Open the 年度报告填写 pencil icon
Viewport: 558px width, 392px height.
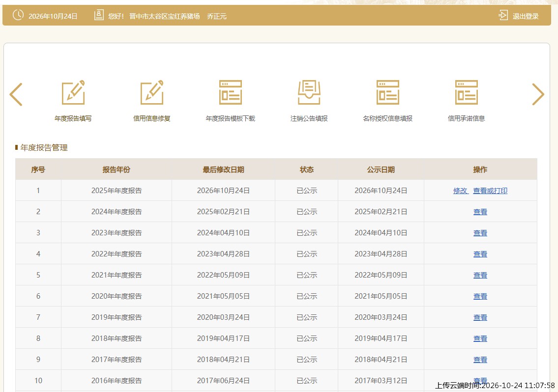[x=73, y=92]
